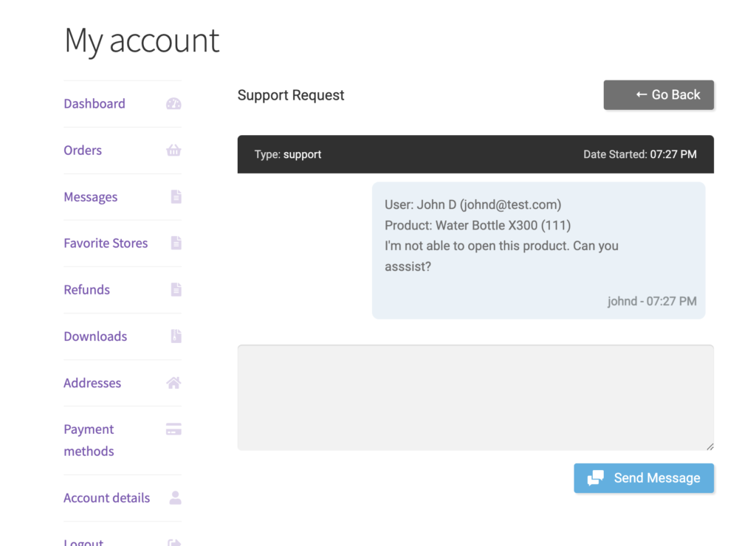756x546 pixels.
Task: Click the Logout link
Action: point(83,542)
